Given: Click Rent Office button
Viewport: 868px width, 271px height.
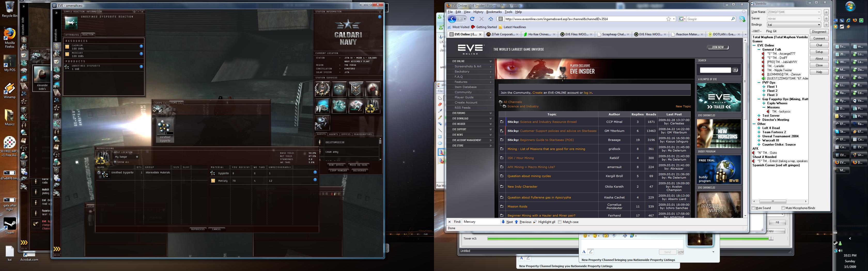Looking at the screenshot, I should point(336,165).
